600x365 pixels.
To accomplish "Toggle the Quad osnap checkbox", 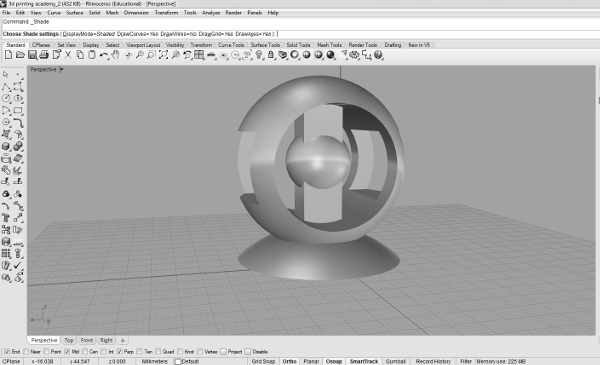I will pos(158,352).
